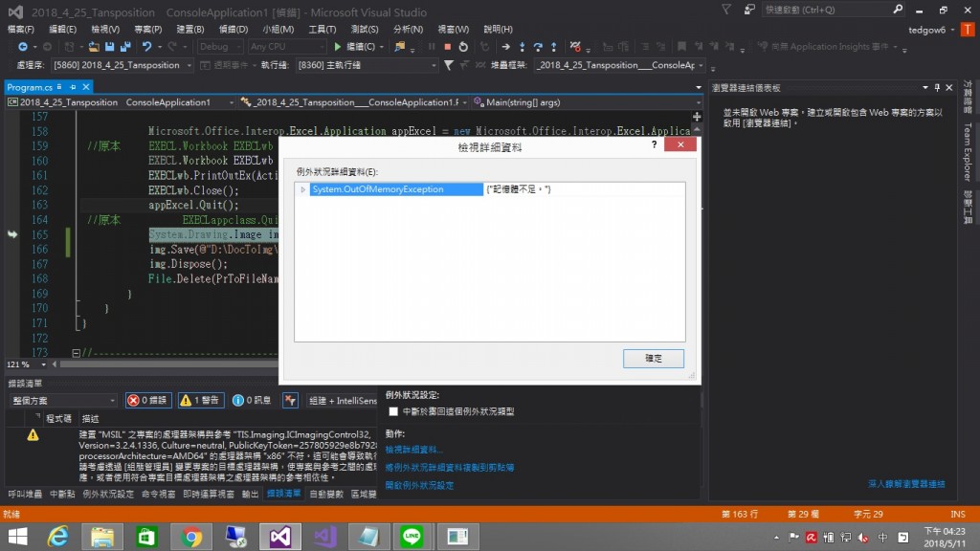Click the Step Out icon

click(554, 47)
